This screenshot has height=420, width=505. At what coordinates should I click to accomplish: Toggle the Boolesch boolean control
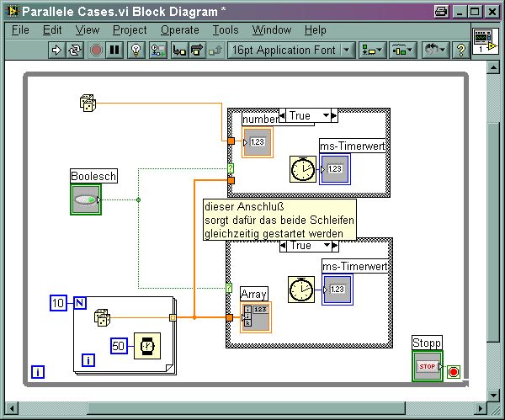pyautogui.click(x=86, y=199)
